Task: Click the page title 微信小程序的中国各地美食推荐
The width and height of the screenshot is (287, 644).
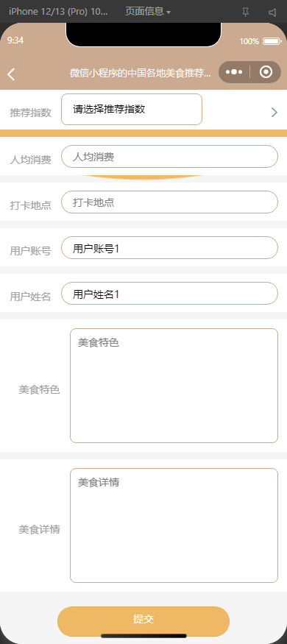Action: coord(141,73)
